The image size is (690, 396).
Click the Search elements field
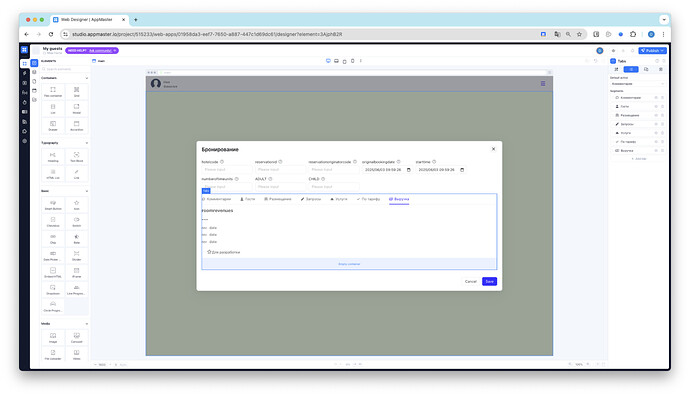(x=65, y=69)
